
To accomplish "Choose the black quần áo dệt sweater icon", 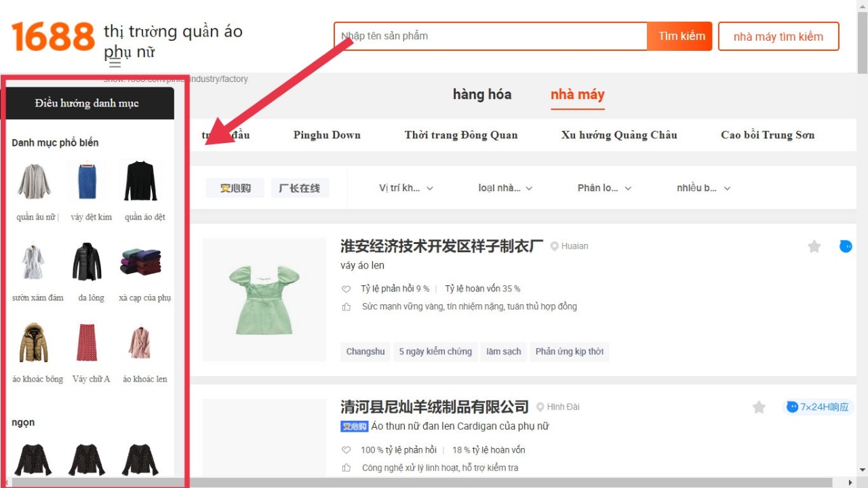I will [140, 181].
